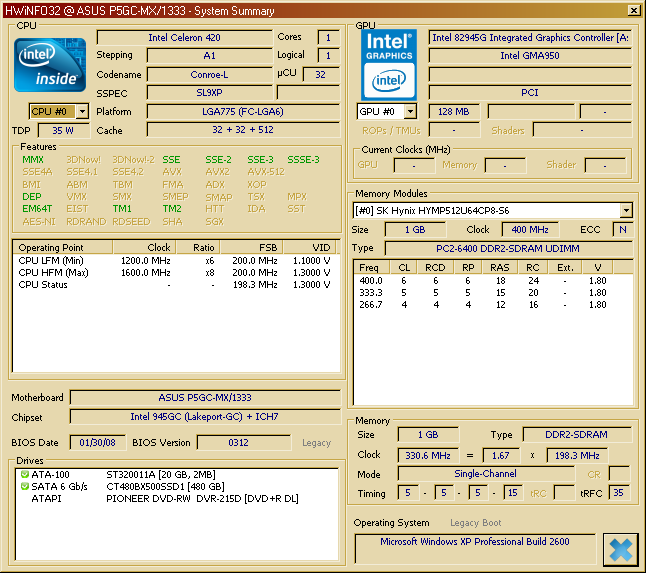Viewport: 646px width, 573px height.
Task: Click the Intel GMA950 field
Action: tap(530, 56)
